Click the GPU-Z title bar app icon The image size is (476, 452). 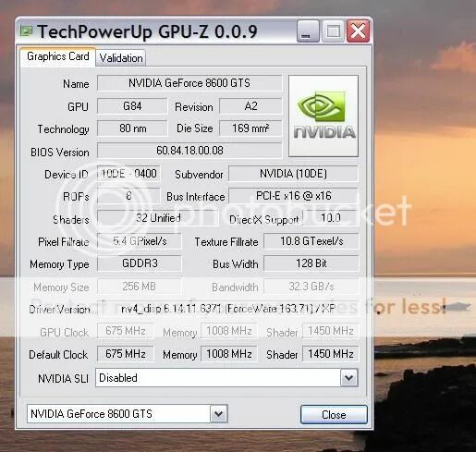(26, 31)
